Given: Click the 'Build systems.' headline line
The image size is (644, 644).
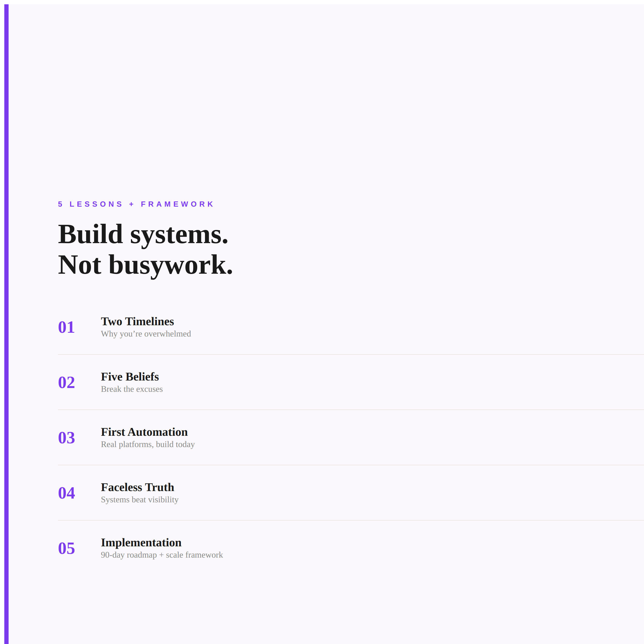Looking at the screenshot, I should click(x=143, y=235).
